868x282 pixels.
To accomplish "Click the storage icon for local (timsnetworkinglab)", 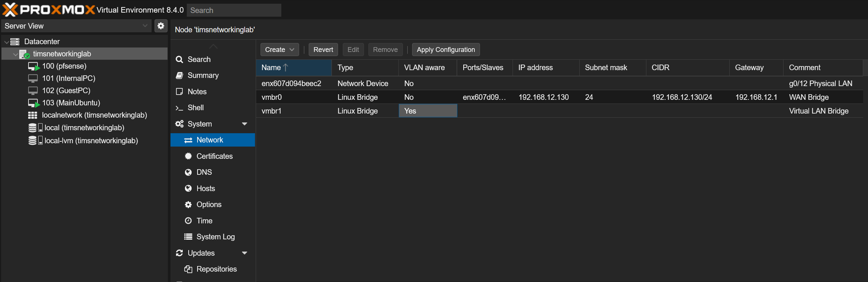I will point(35,128).
